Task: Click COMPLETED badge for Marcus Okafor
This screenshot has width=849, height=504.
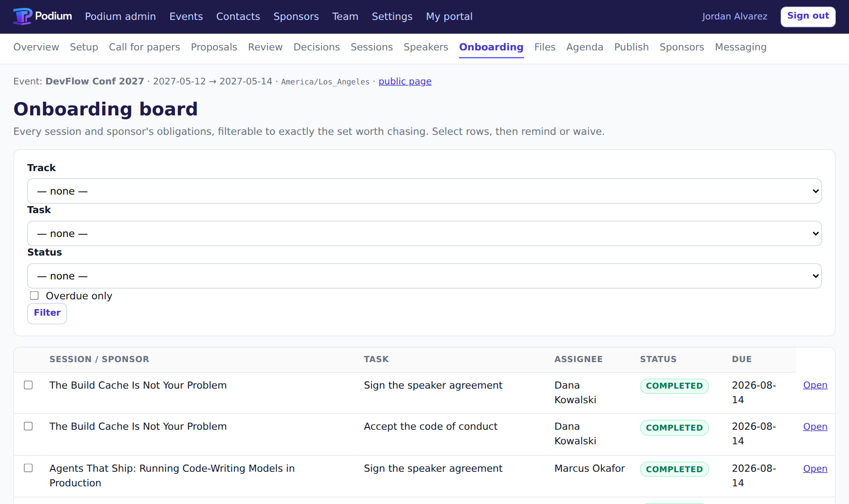Action: click(674, 470)
